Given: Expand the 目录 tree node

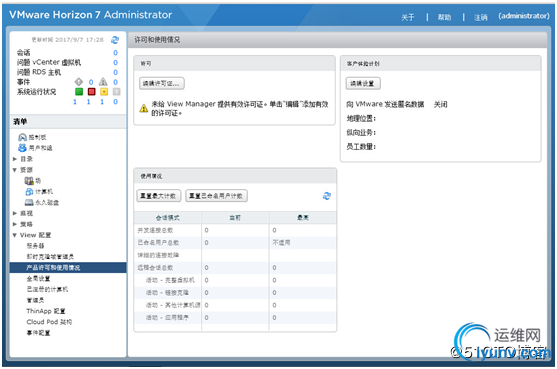Looking at the screenshot, I should pyautogui.click(x=15, y=159).
